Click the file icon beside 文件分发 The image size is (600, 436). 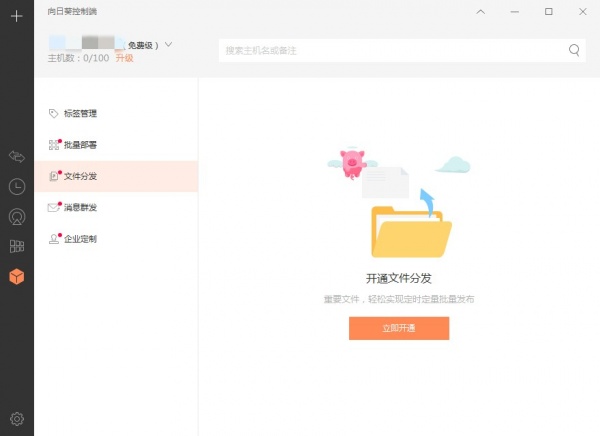tap(54, 176)
